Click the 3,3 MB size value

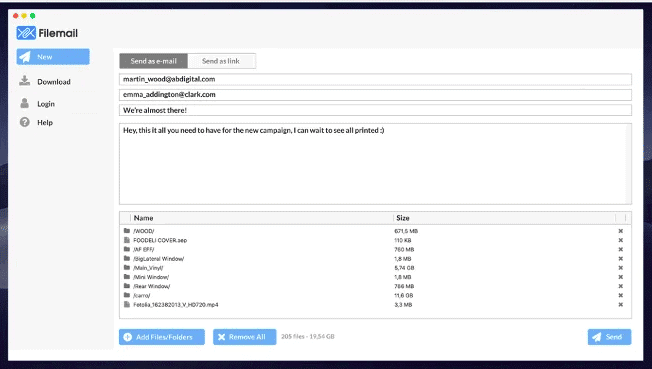tap(403, 305)
